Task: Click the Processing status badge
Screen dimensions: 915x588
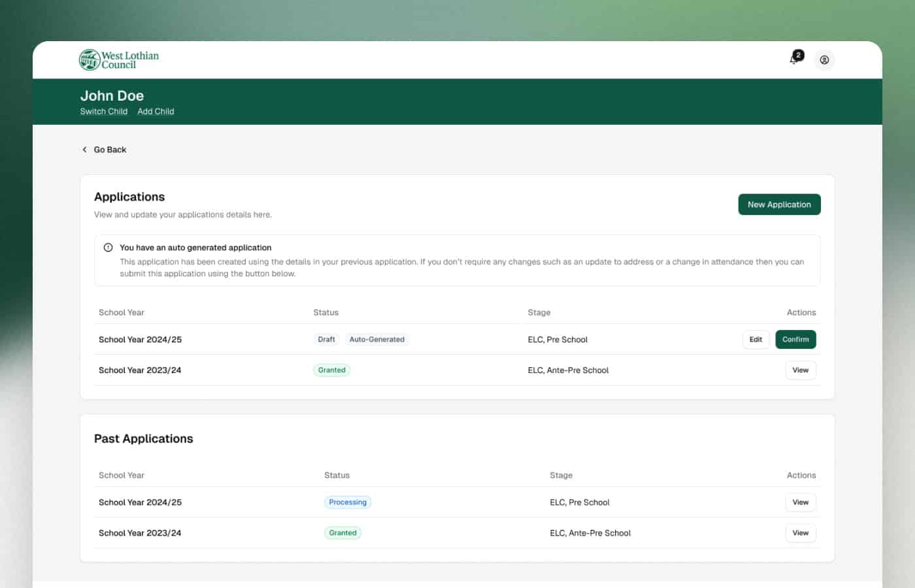Action: click(348, 502)
